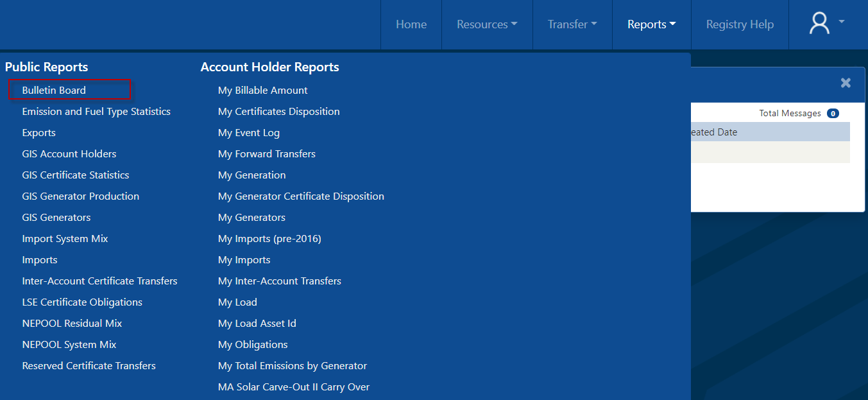Image resolution: width=868 pixels, height=400 pixels.
Task: Expand the Transfer dropdown menu
Action: [572, 24]
